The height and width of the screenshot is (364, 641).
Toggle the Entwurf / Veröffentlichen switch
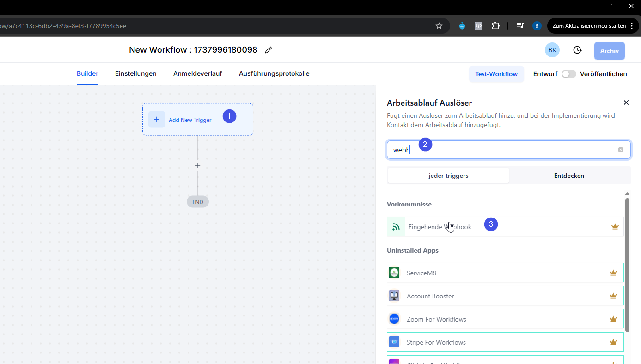[569, 74]
